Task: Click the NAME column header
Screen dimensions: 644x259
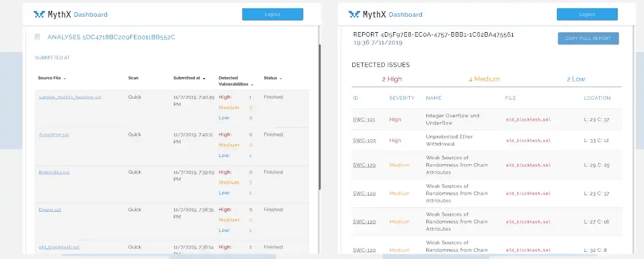Action: coord(434,98)
